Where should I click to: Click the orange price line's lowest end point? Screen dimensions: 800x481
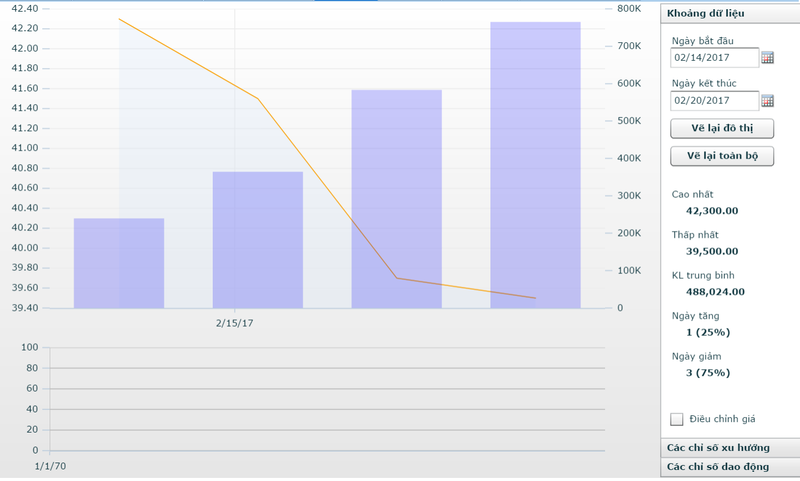click(535, 298)
